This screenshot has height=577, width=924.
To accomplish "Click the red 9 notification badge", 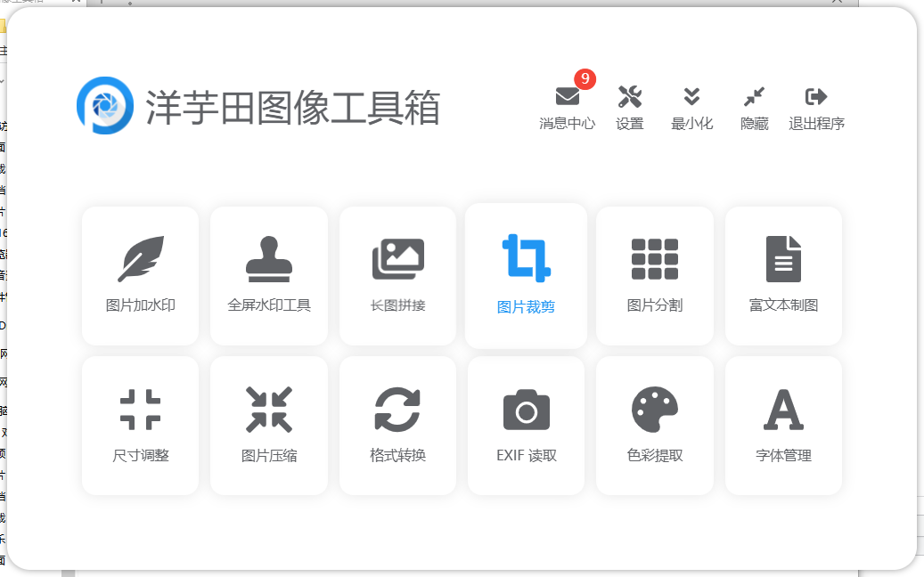I will point(585,79).
